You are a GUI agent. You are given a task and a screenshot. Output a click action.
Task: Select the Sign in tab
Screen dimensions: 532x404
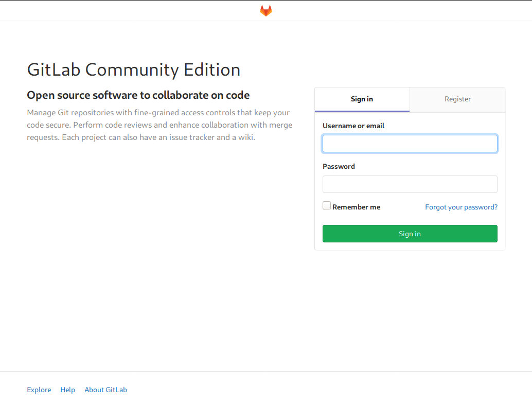tap(362, 99)
